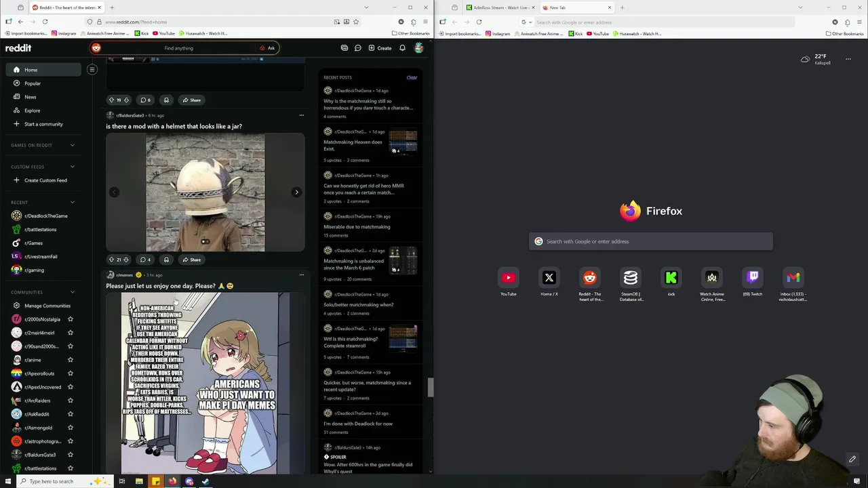Image resolution: width=868 pixels, height=488 pixels.
Task: Toggle favorite star for r/ApexUncovered
Action: tap(71, 387)
